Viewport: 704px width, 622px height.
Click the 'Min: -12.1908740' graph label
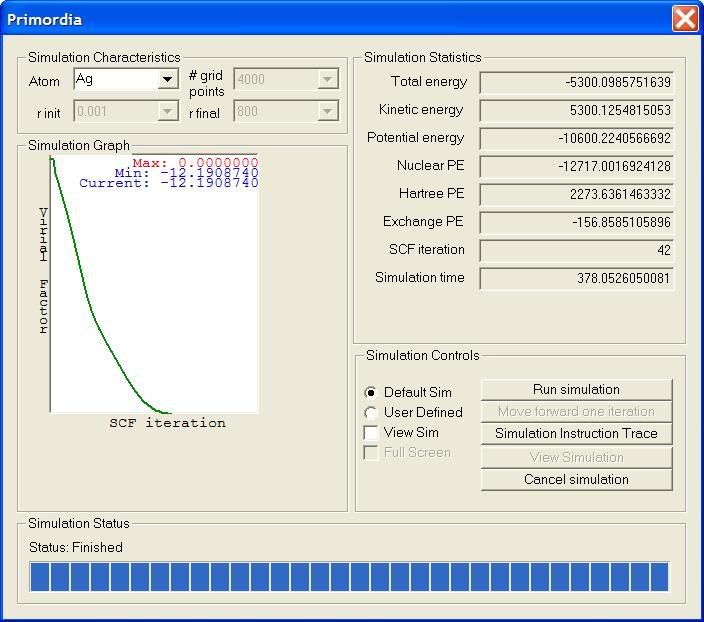[x=186, y=172]
